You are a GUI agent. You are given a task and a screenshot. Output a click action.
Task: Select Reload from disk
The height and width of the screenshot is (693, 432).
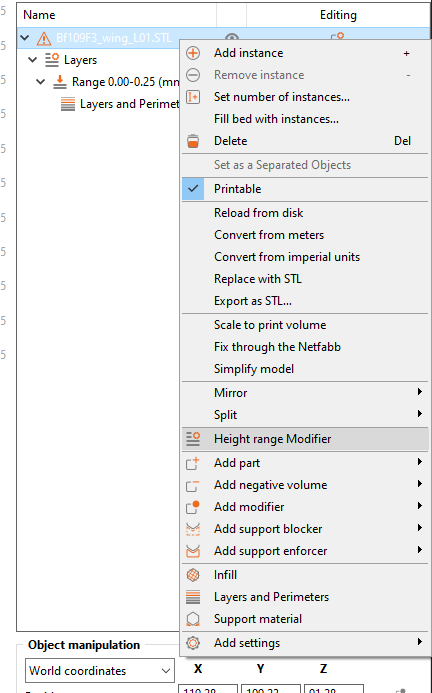coord(259,213)
